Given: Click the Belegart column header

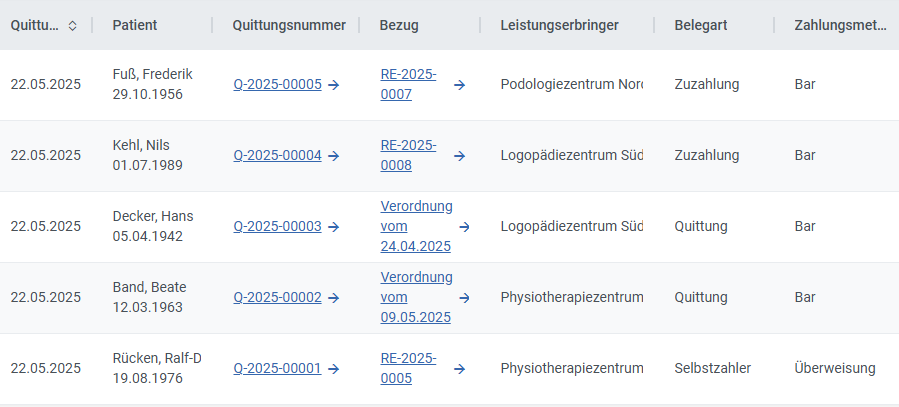Looking at the screenshot, I should tap(701, 25).
